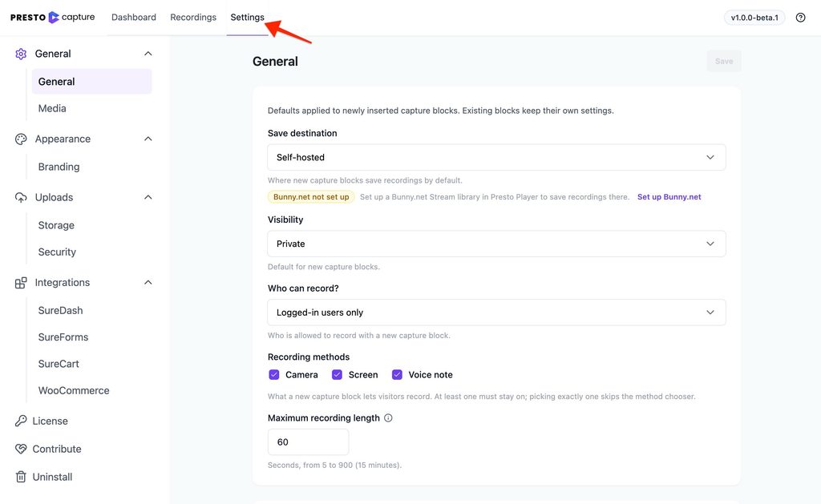Click the Appearance palette icon
Screen dimensions: 821x504
point(21,139)
